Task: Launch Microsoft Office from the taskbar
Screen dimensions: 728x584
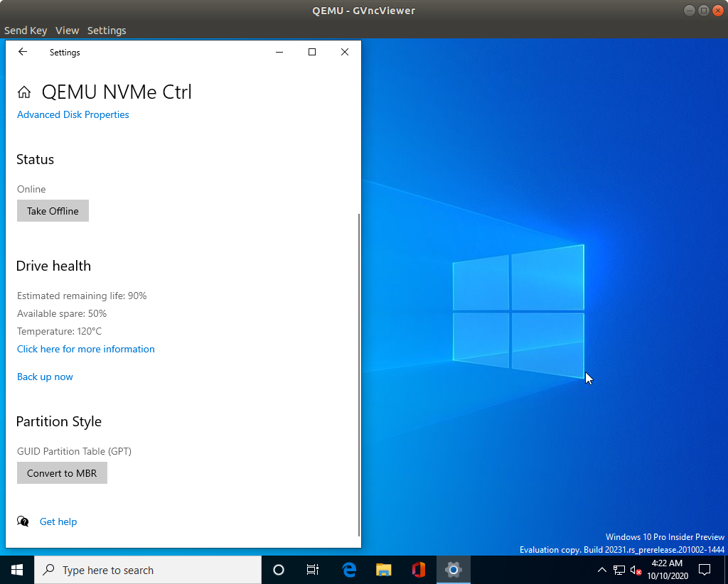Action: coord(418,570)
